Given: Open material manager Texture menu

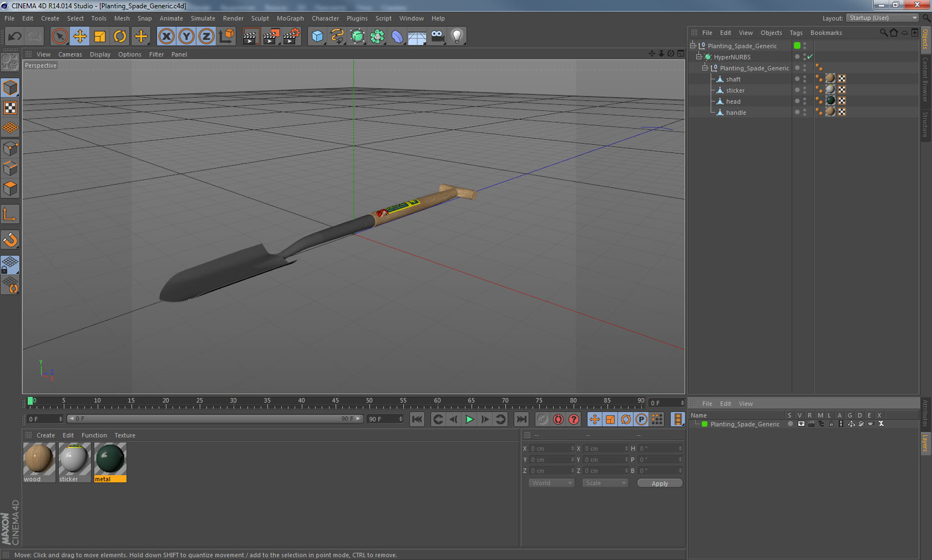Looking at the screenshot, I should pos(125,435).
